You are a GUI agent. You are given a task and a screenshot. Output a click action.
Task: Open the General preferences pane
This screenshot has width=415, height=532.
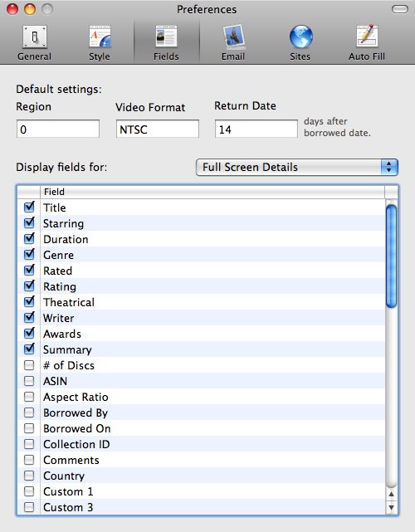pyautogui.click(x=35, y=42)
